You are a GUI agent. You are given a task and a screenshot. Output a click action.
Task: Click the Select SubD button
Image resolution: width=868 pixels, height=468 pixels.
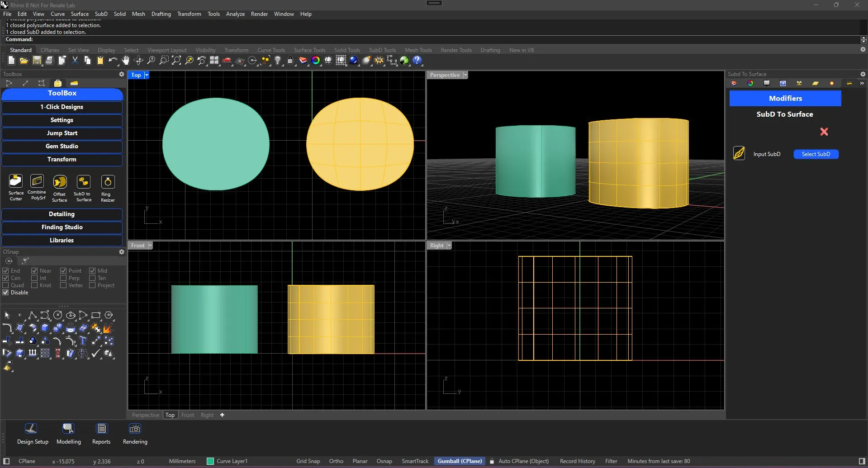pyautogui.click(x=816, y=154)
